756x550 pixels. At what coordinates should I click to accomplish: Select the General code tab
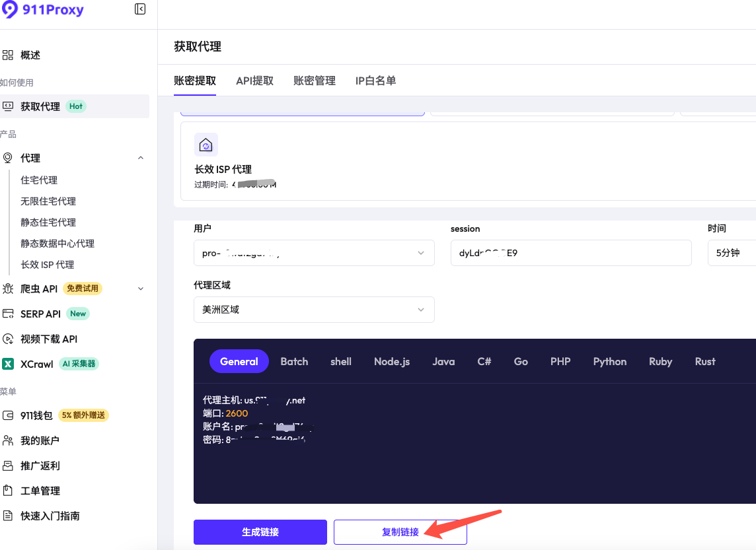pyautogui.click(x=239, y=361)
